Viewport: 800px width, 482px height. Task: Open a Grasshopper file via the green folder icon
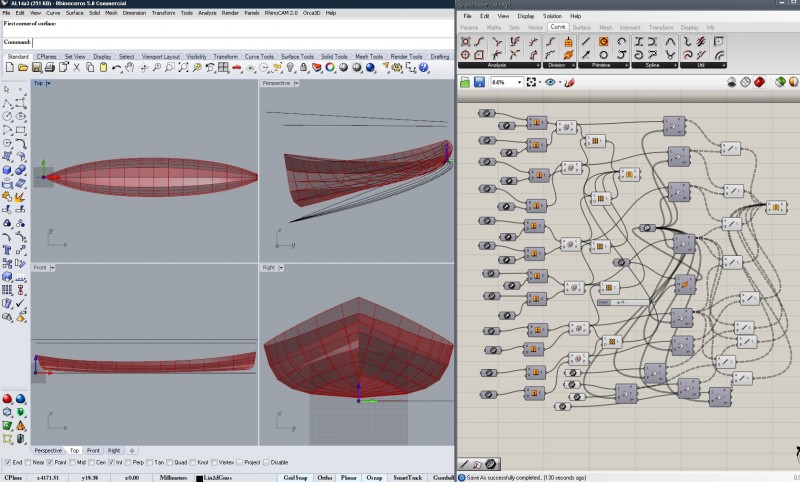pos(465,82)
